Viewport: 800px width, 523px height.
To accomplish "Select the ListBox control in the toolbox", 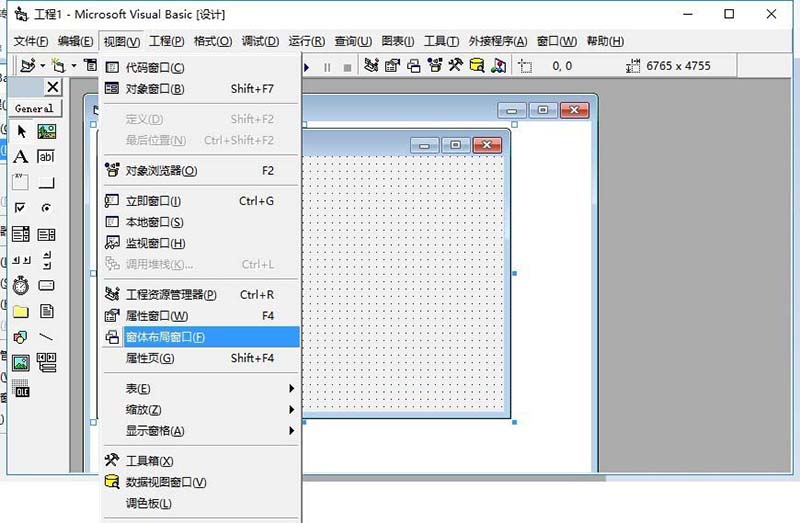I will (x=46, y=234).
